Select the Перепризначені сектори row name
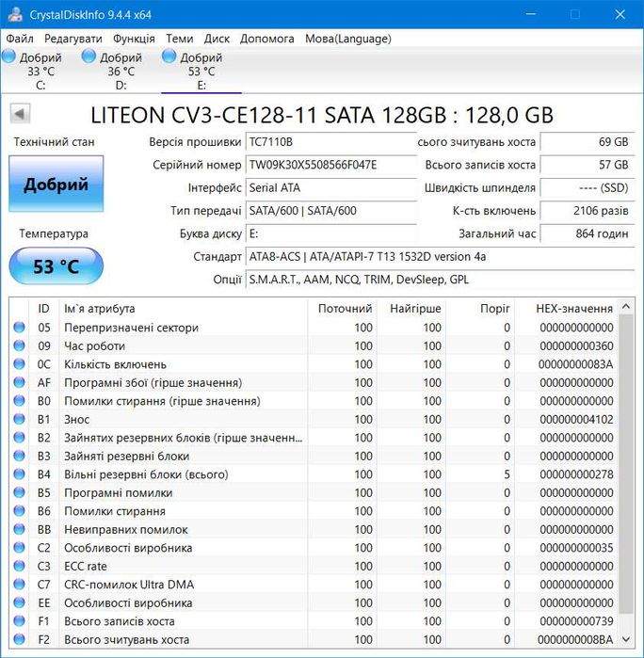The height and width of the screenshot is (658, 644). [132, 328]
